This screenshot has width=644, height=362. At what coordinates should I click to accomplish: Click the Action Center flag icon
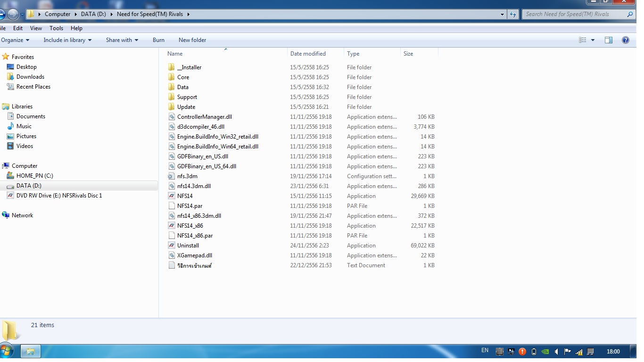(568, 352)
